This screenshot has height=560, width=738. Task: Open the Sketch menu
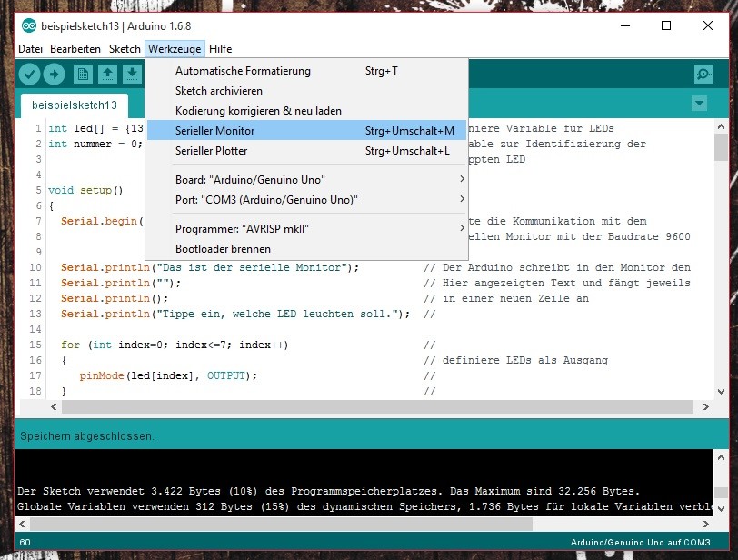click(x=125, y=49)
